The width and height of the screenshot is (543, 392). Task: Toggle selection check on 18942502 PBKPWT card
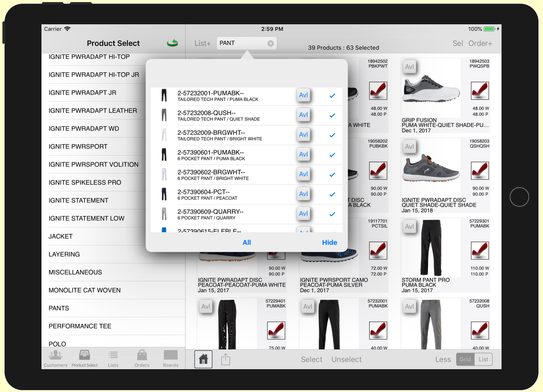point(378,91)
